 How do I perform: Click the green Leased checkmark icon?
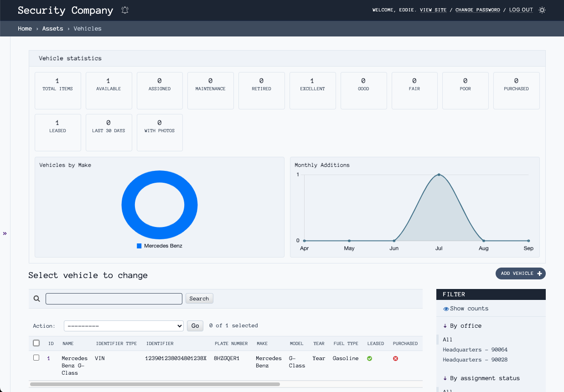coord(370,358)
